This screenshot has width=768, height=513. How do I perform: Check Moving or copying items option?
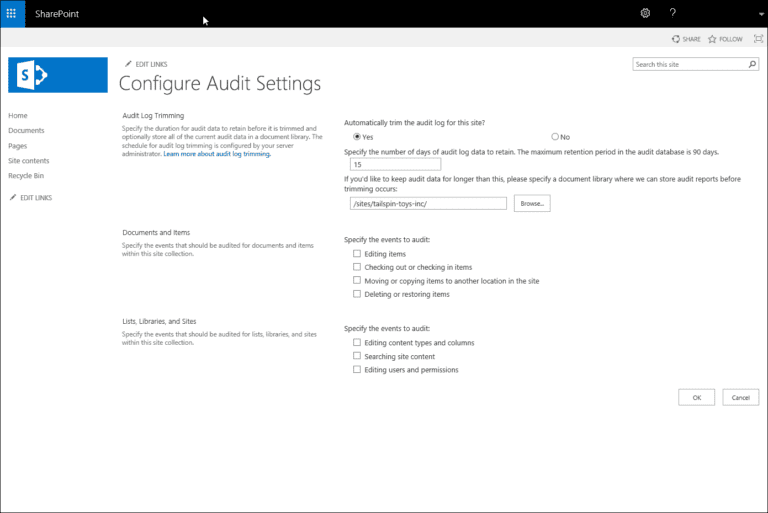[357, 280]
